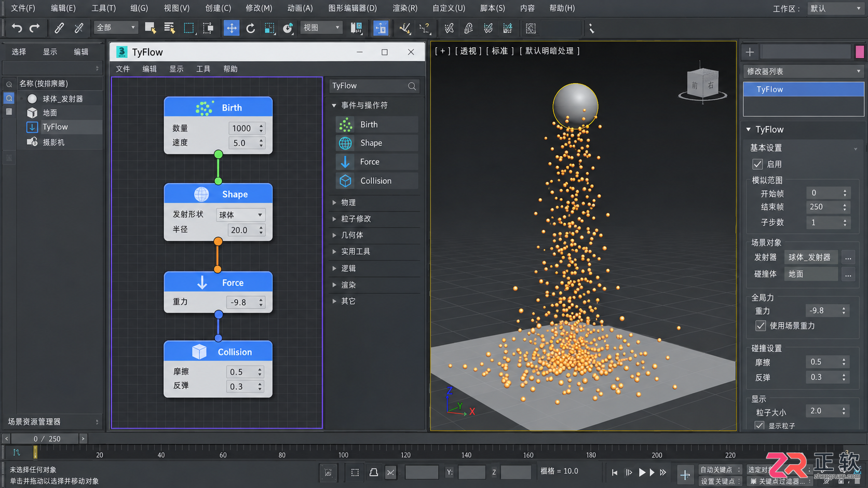The height and width of the screenshot is (488, 868).
Task: Activate the Select and Move tool
Action: [231, 28]
